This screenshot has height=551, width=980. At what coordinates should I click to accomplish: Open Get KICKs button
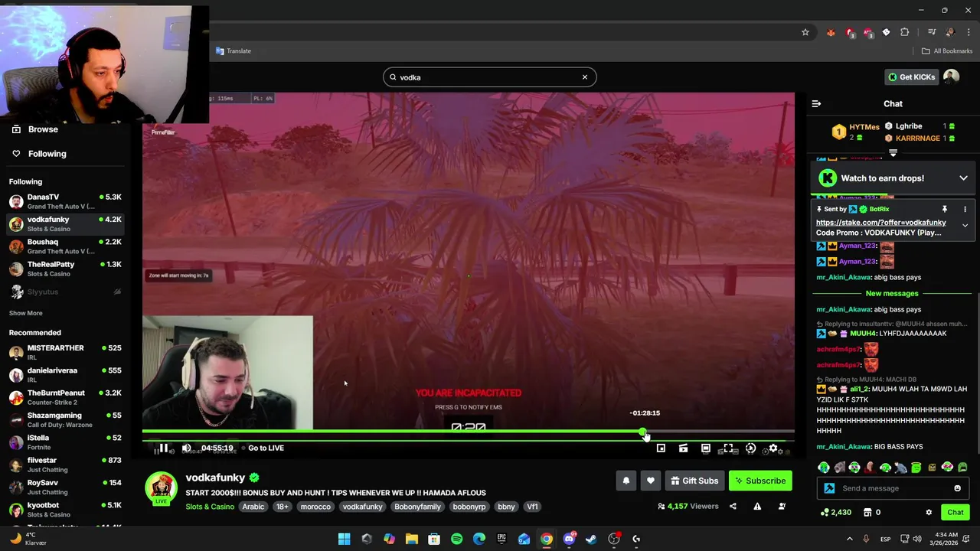click(x=911, y=77)
